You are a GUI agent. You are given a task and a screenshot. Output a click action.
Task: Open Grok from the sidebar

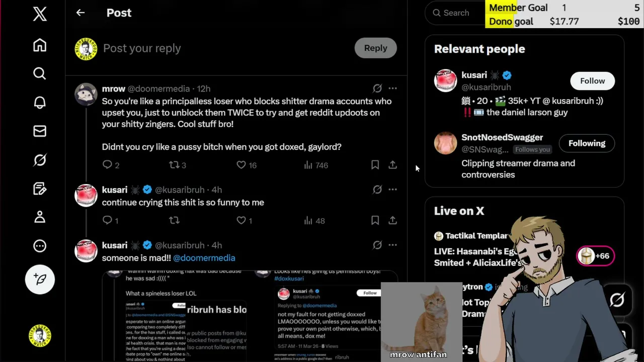[40, 160]
